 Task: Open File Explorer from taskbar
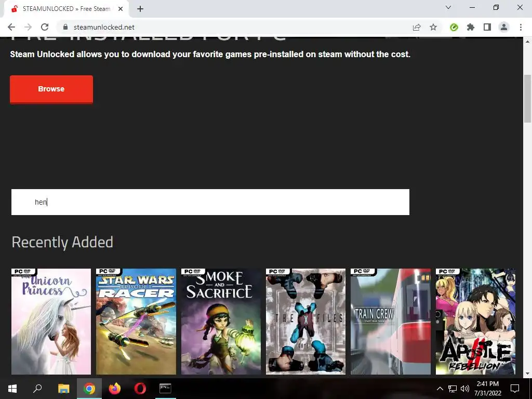click(63, 389)
